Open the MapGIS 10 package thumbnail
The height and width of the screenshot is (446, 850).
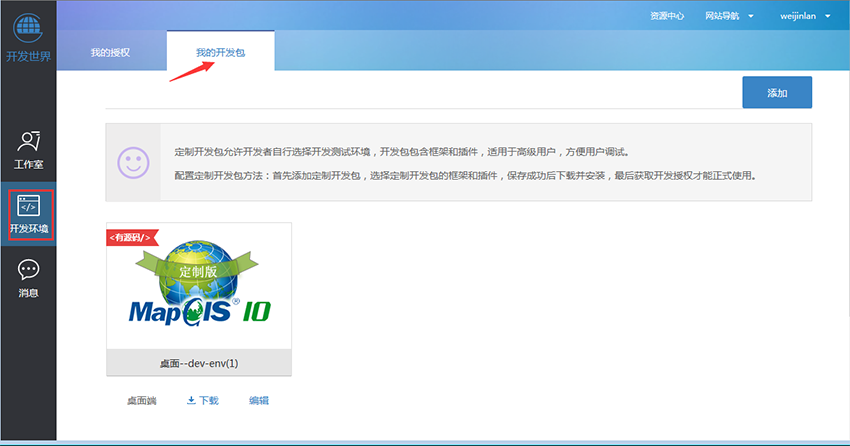click(198, 287)
